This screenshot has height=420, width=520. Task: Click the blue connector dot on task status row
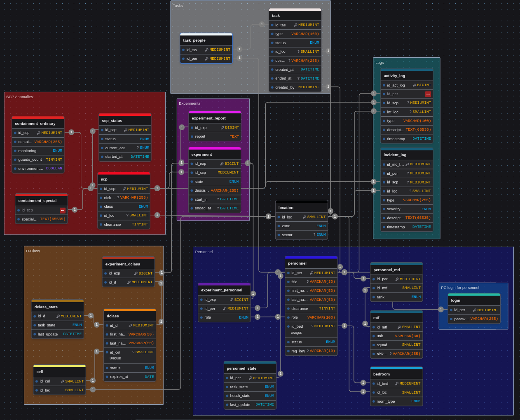[272, 43]
